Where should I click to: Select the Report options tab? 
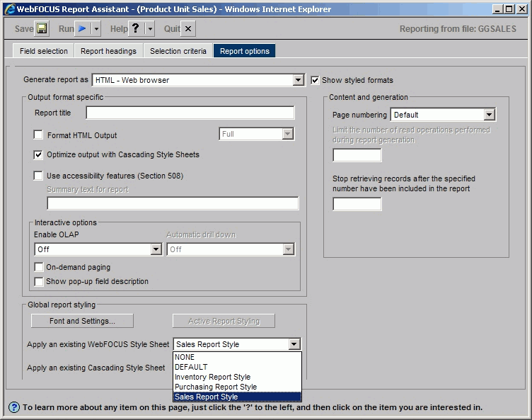[244, 51]
